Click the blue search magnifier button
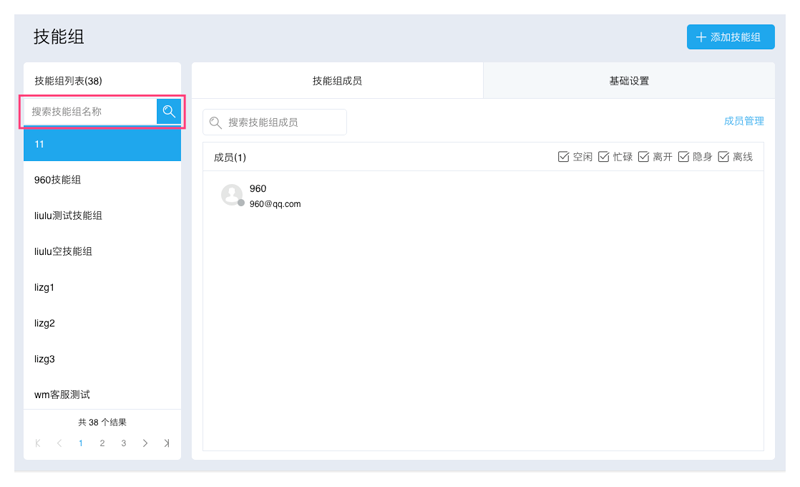Screen dimensions: 800x487 click(169, 112)
